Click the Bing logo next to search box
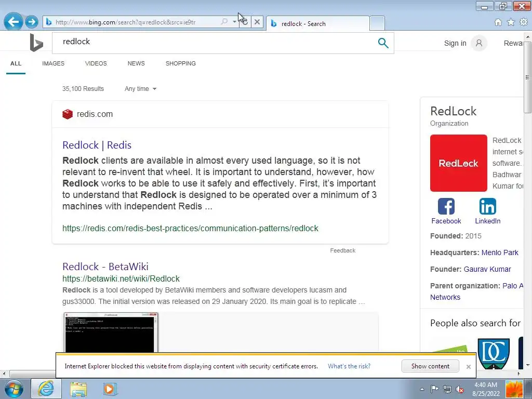 click(36, 43)
